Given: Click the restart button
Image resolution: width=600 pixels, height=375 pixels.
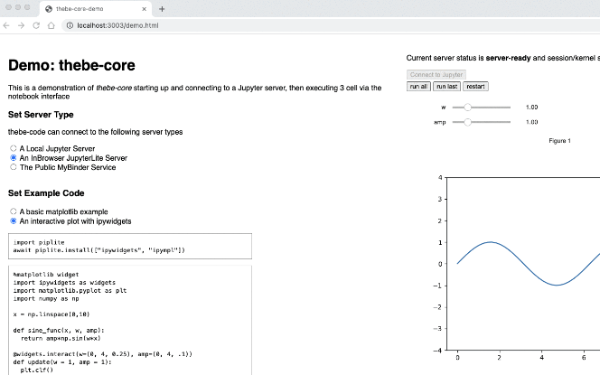Looking at the screenshot, I should (x=476, y=86).
